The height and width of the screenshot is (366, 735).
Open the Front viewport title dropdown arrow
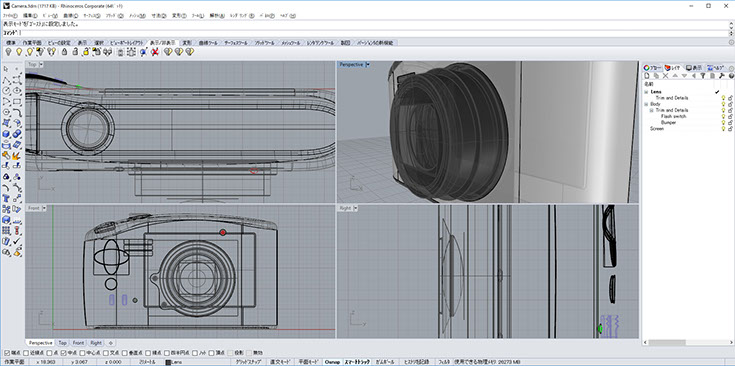click(x=45, y=208)
